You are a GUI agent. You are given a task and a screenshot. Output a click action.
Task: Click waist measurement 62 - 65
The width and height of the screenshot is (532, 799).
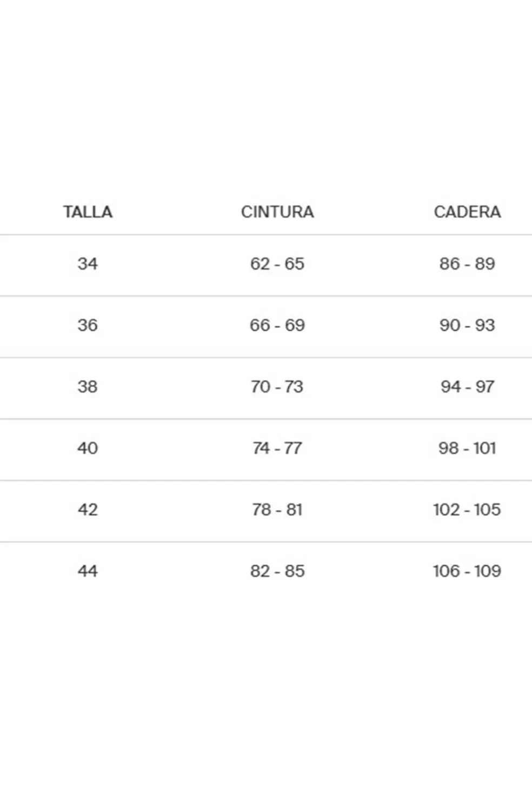click(277, 263)
